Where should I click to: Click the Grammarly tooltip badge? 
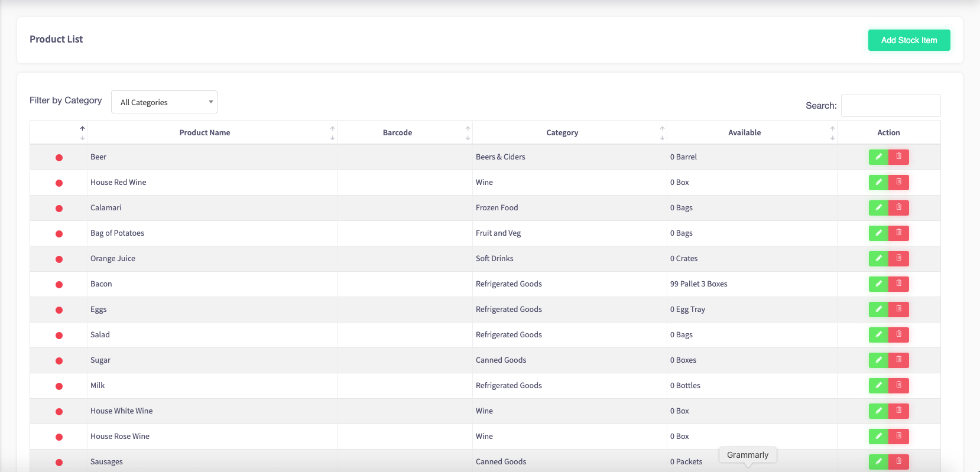point(748,455)
